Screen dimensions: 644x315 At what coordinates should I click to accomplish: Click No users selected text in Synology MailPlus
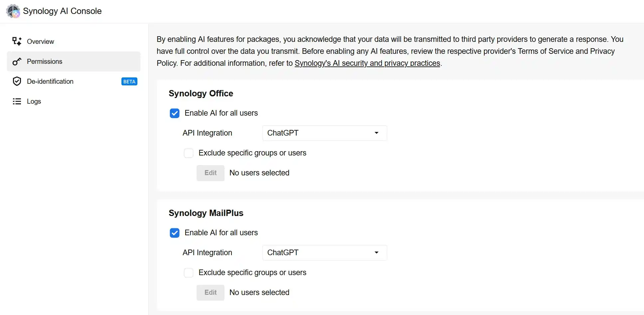259,292
